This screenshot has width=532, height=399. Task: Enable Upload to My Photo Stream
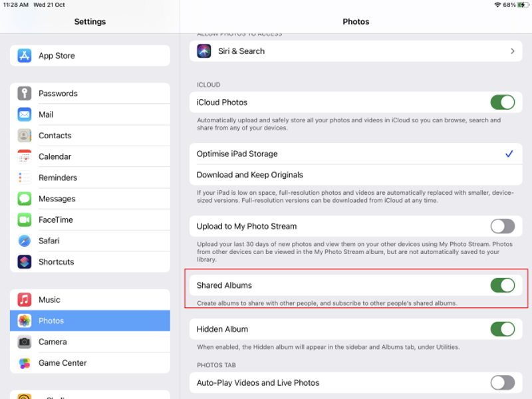(502, 226)
